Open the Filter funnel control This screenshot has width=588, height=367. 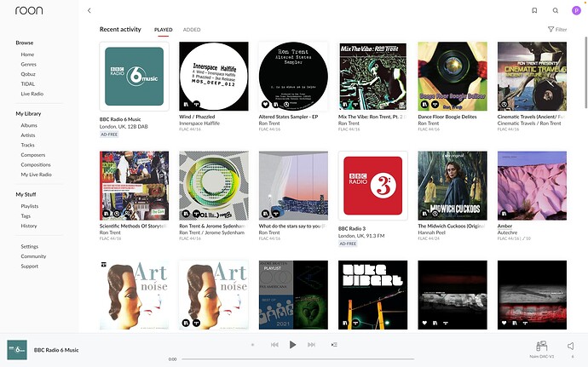point(557,29)
